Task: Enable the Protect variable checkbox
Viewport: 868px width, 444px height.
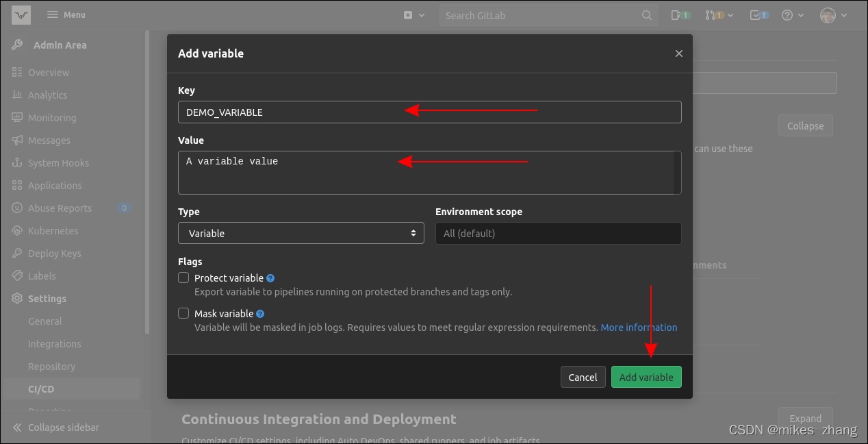Action: click(x=183, y=277)
